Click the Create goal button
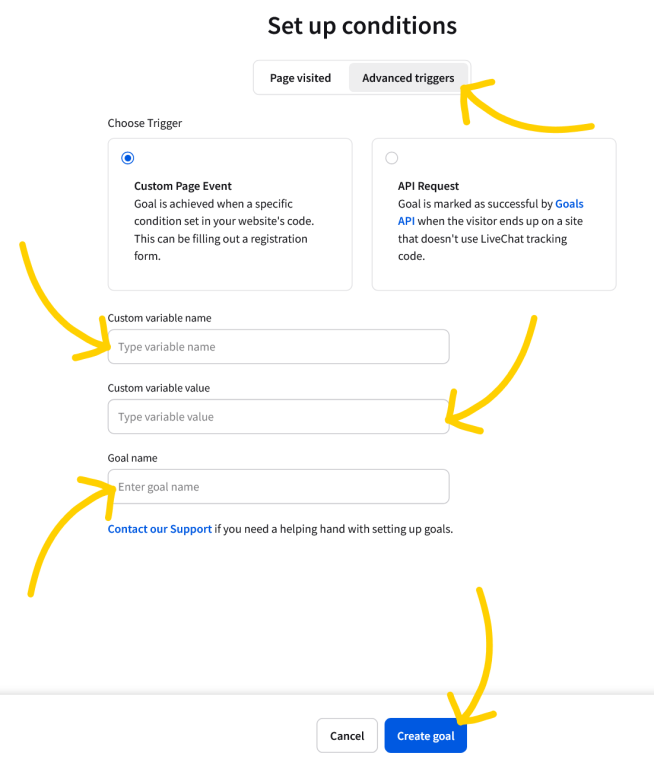The image size is (654, 766). (x=425, y=736)
